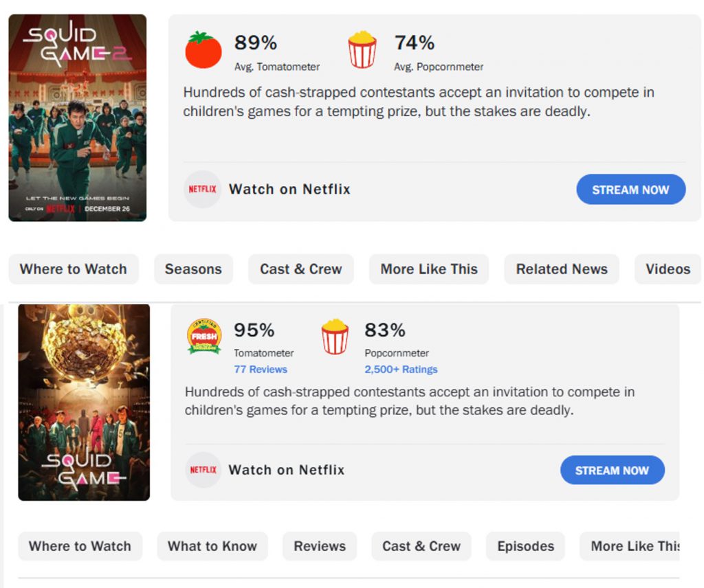Viewport: 704px width, 588px height.
Task: Select the Reviews tab
Action: click(320, 546)
